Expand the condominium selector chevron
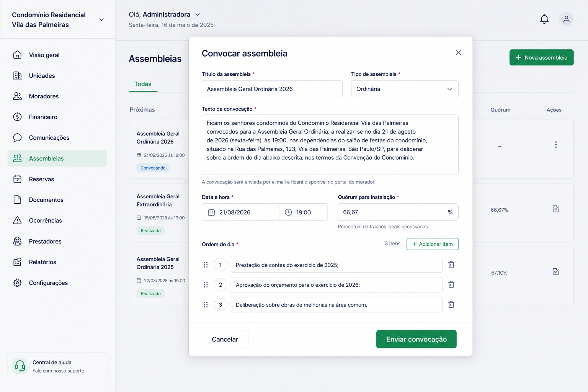588x392 pixels. (101, 20)
